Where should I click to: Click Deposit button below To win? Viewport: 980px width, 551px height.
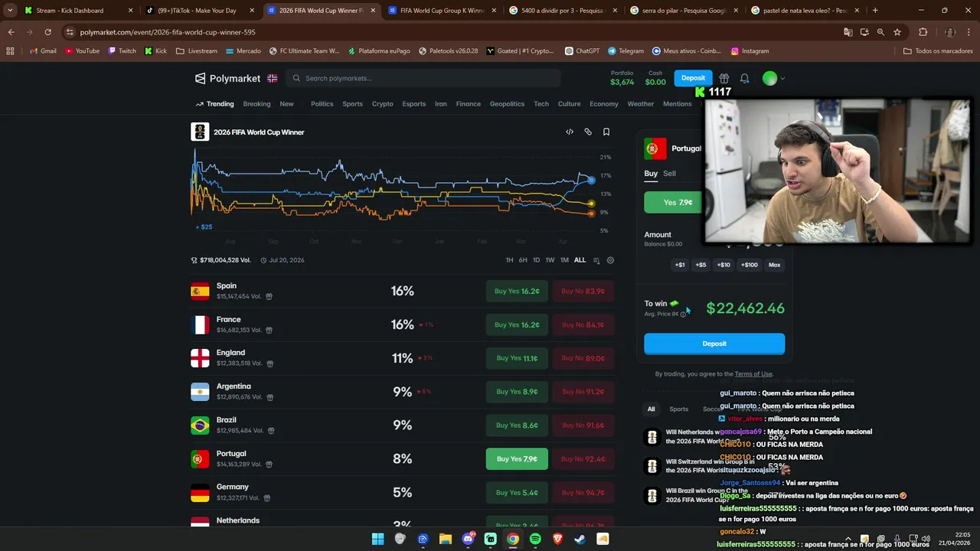click(x=714, y=344)
